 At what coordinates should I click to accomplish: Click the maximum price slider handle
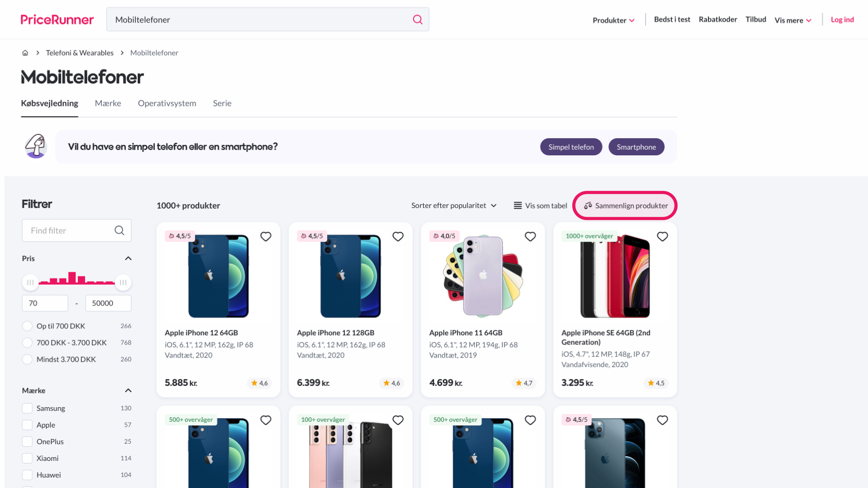pos(123,282)
